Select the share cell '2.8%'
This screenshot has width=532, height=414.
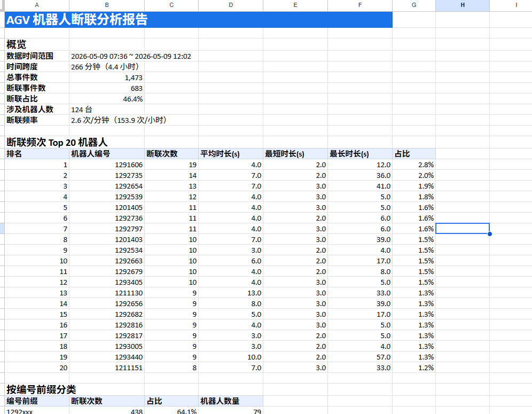coord(414,165)
